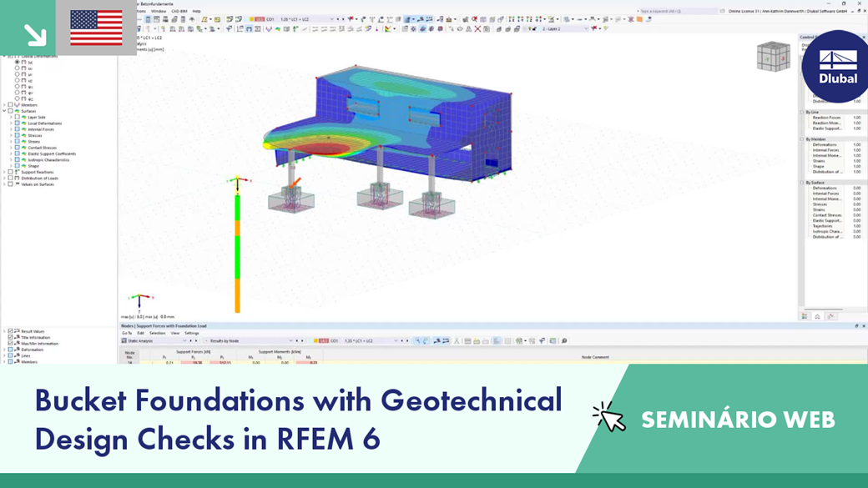Click the third icon tab under Control Panel
The height and width of the screenshot is (488, 868).
point(830,316)
